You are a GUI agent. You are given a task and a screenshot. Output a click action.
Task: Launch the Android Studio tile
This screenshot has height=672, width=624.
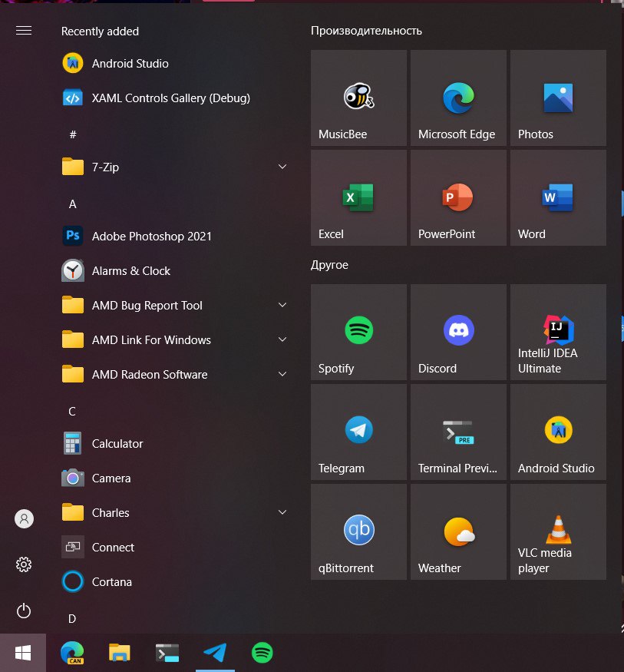pos(558,432)
